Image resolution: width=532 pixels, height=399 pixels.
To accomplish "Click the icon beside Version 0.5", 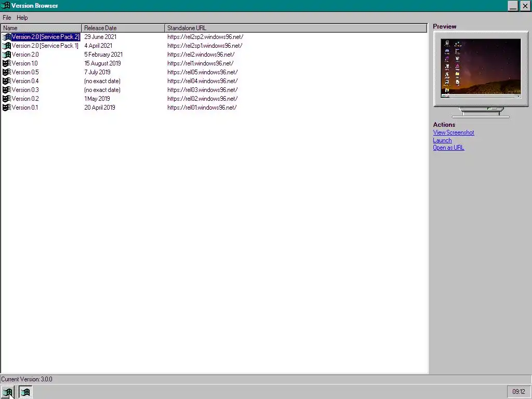I will point(7,72).
